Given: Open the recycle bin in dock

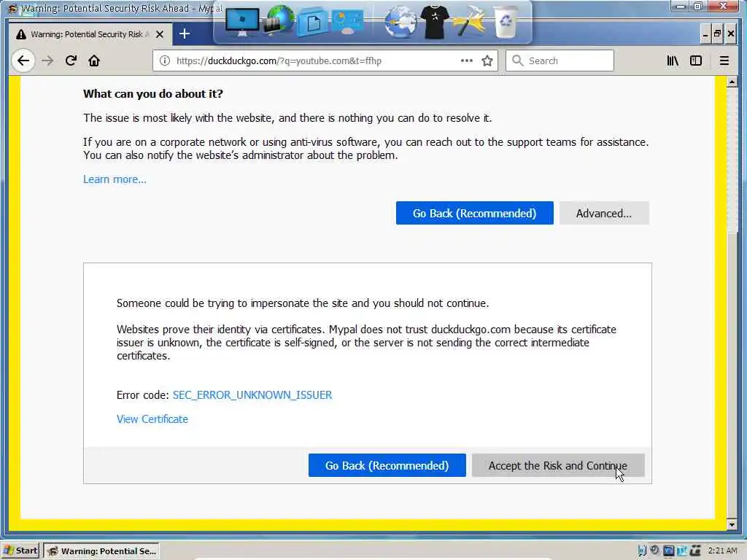Looking at the screenshot, I should (x=506, y=22).
